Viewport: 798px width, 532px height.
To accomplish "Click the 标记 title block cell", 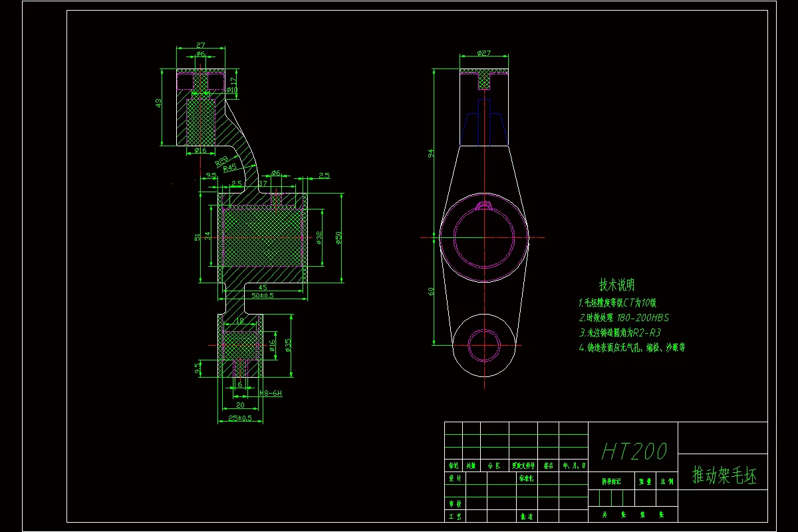I will point(454,466).
